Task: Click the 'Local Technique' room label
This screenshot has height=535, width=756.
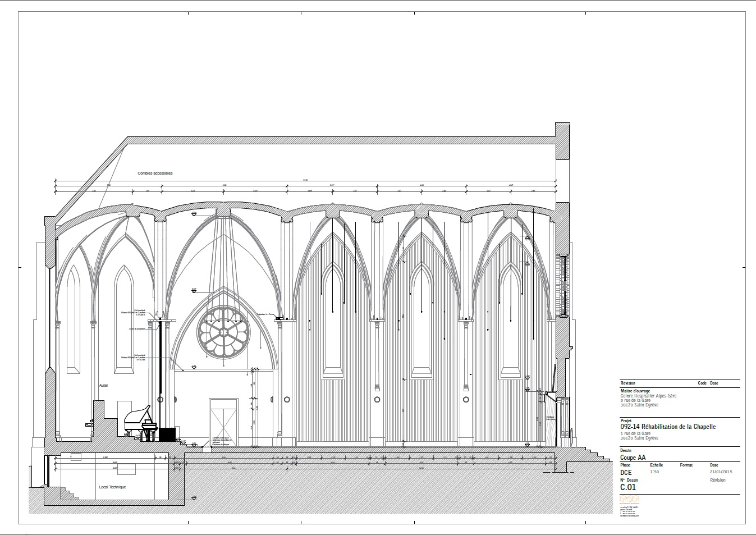Action: [x=112, y=487]
